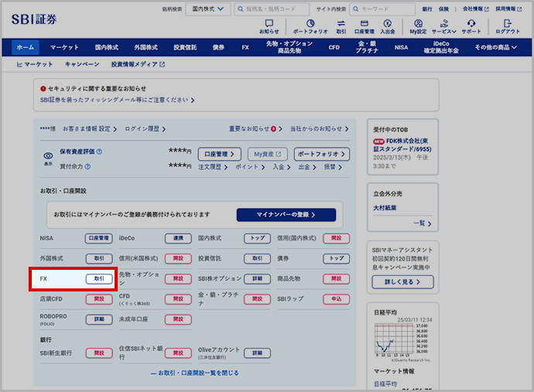Click the 銘柄検索 magnifier icon
The image size is (534, 392).
[x=241, y=9]
